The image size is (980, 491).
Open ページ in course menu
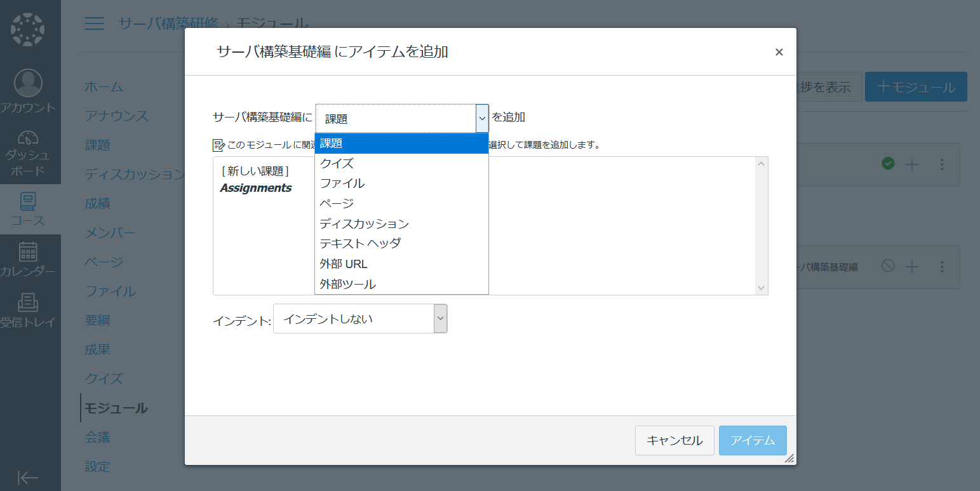104,262
